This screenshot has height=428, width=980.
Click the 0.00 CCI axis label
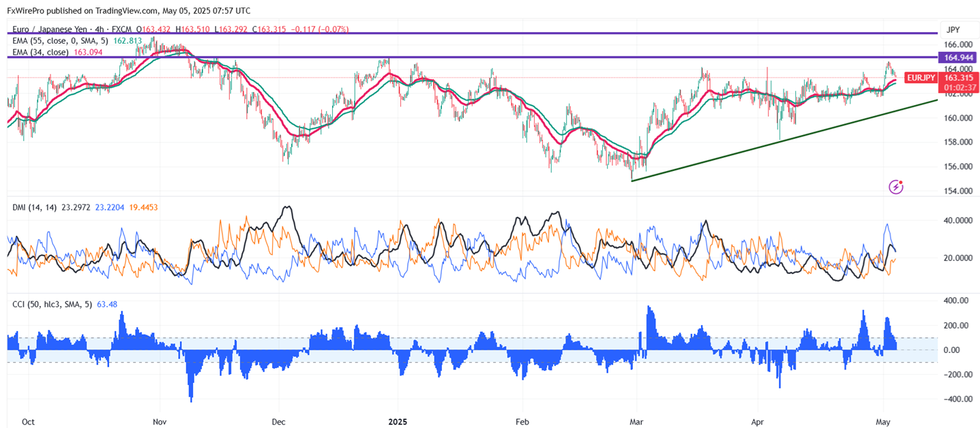coord(953,350)
